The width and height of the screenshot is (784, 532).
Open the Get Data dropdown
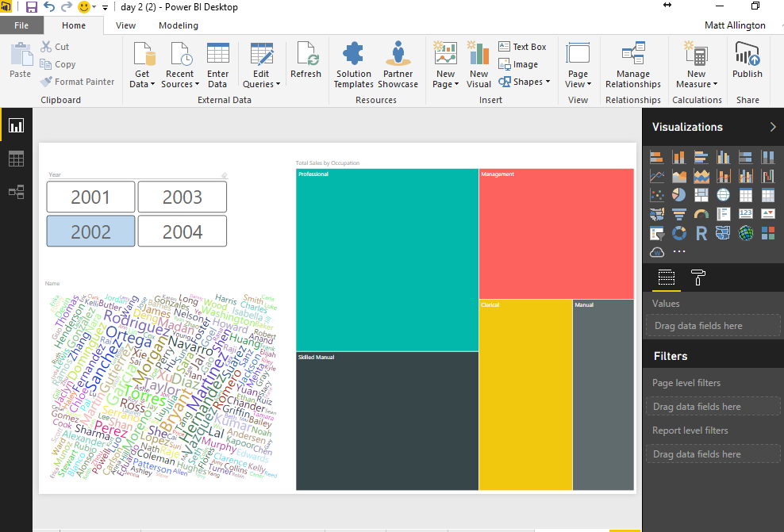(142, 79)
